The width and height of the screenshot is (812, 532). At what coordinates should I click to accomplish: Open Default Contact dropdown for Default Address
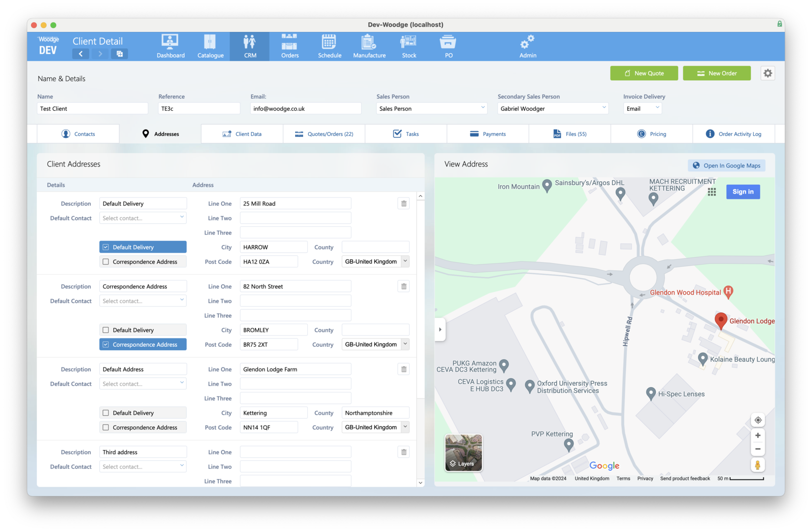143,383
